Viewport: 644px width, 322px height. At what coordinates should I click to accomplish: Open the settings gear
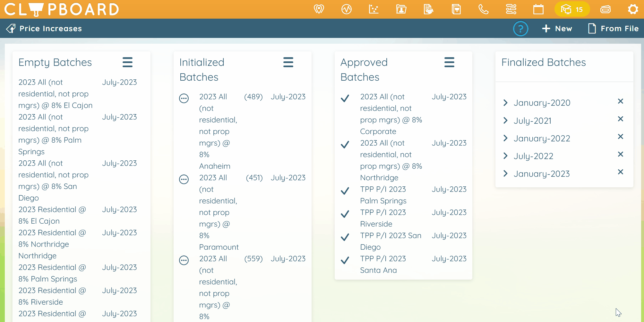click(x=633, y=9)
